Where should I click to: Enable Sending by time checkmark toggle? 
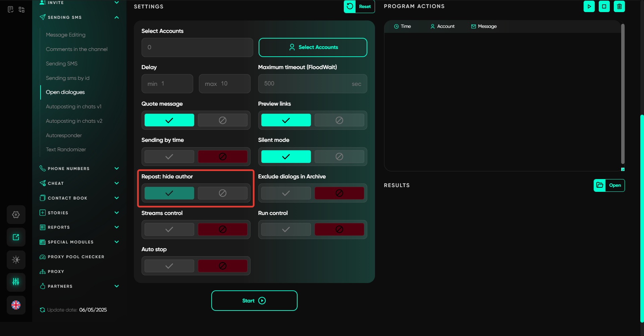(169, 157)
